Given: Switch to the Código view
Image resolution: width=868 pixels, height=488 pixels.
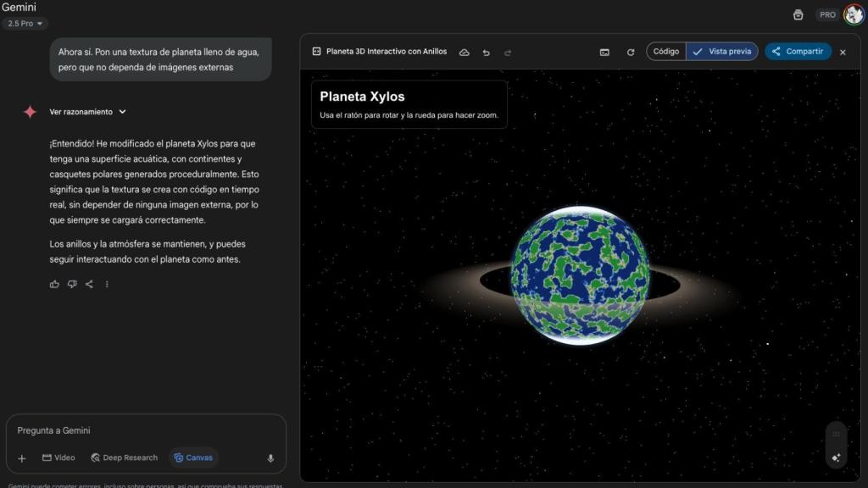Looking at the screenshot, I should coord(666,51).
